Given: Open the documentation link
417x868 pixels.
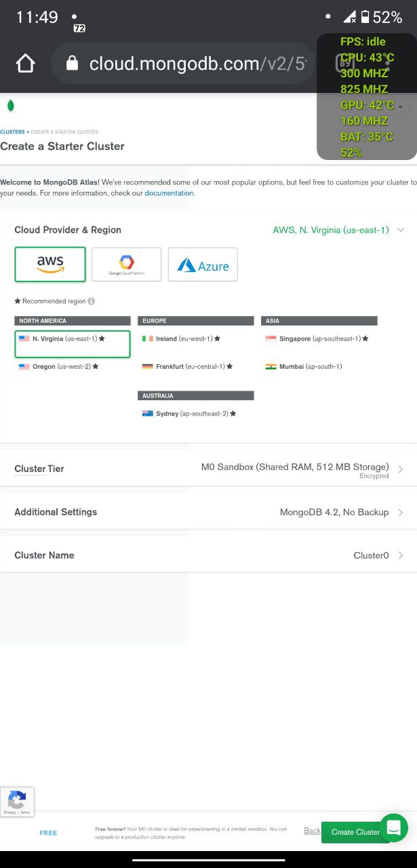Looking at the screenshot, I should tap(170, 193).
